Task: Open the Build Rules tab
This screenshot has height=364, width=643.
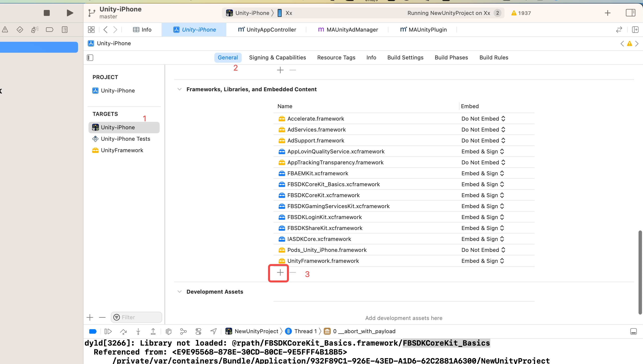Action: tap(494, 57)
